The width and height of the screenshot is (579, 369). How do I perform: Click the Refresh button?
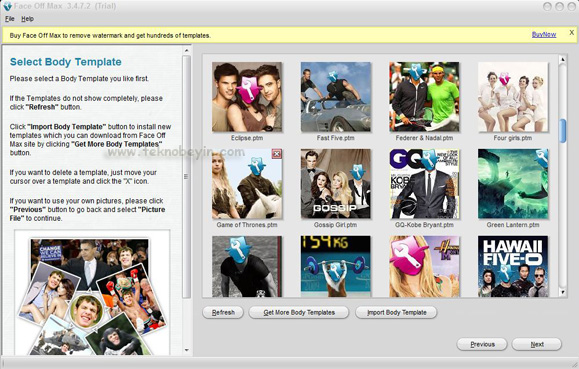(x=223, y=312)
